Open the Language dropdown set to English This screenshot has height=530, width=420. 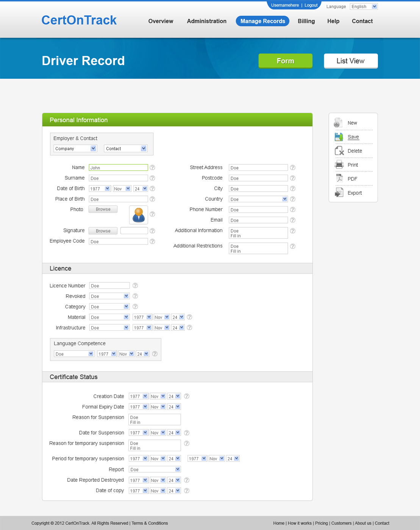[364, 6]
